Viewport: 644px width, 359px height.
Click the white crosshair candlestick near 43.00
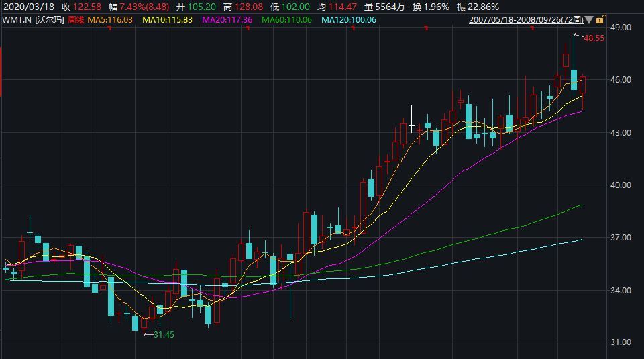click(x=411, y=119)
